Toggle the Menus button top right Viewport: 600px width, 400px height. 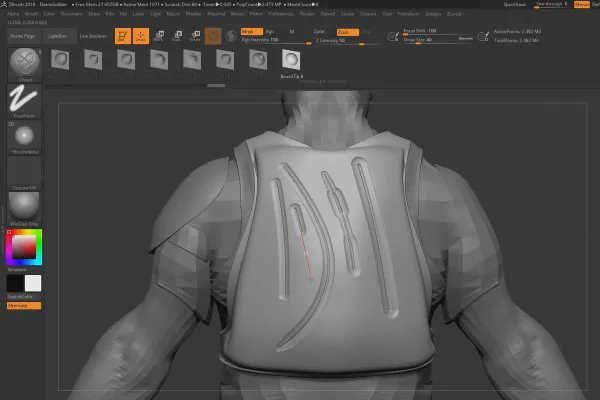coord(582,5)
